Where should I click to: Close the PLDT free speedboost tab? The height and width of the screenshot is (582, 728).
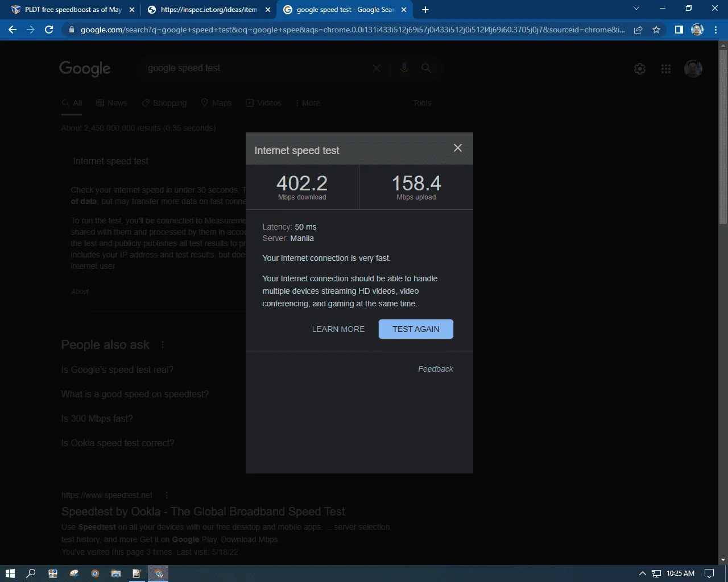click(x=132, y=10)
